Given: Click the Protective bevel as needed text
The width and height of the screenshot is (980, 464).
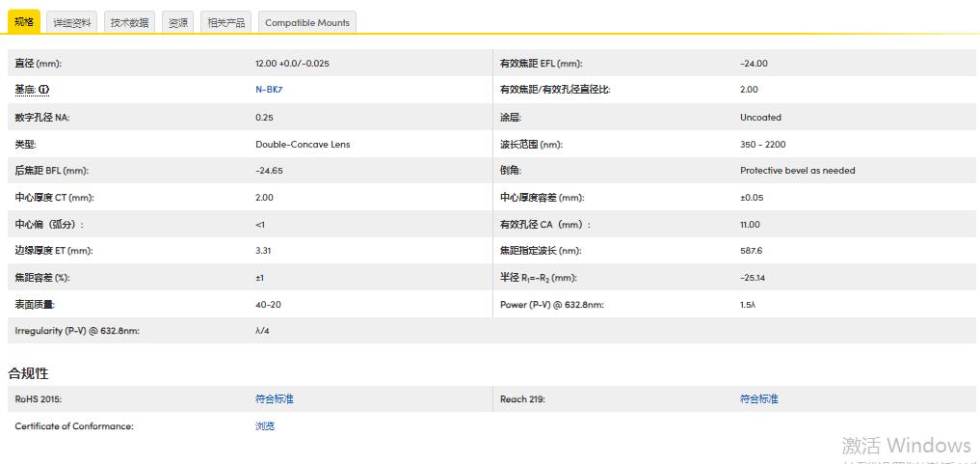Looking at the screenshot, I should coord(797,171).
